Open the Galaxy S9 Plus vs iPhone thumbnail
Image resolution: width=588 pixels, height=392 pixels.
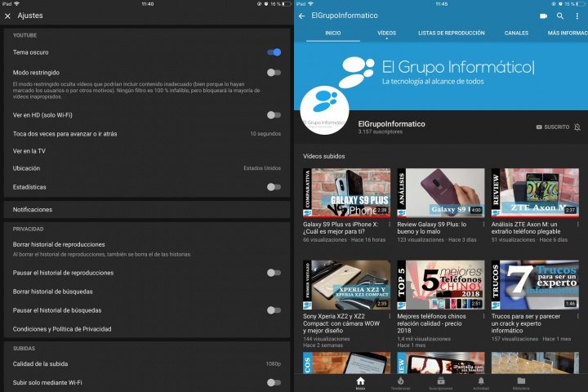click(346, 193)
